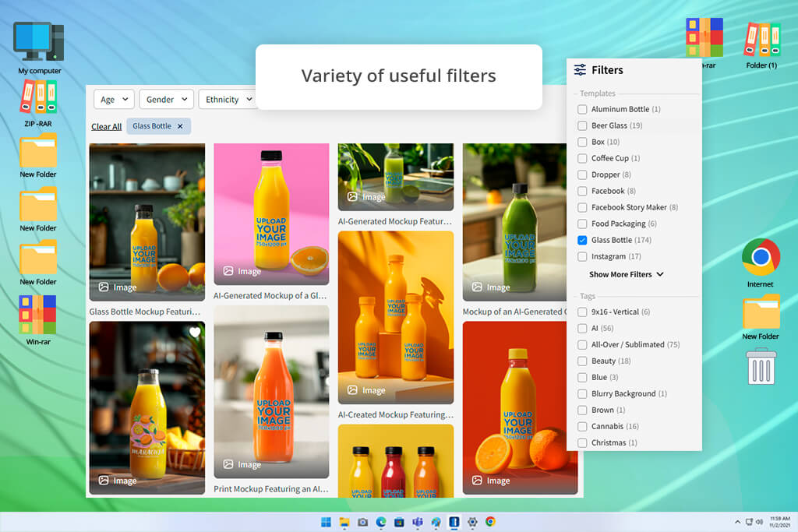This screenshot has width=798, height=532.
Task: Click the Image icon on the green bottle mockup
Action: (x=477, y=287)
